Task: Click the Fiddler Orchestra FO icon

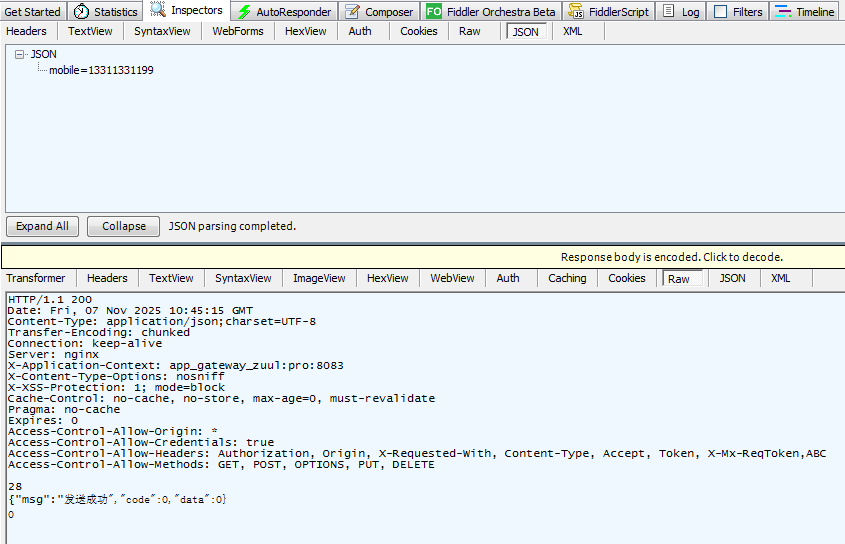Action: (434, 11)
